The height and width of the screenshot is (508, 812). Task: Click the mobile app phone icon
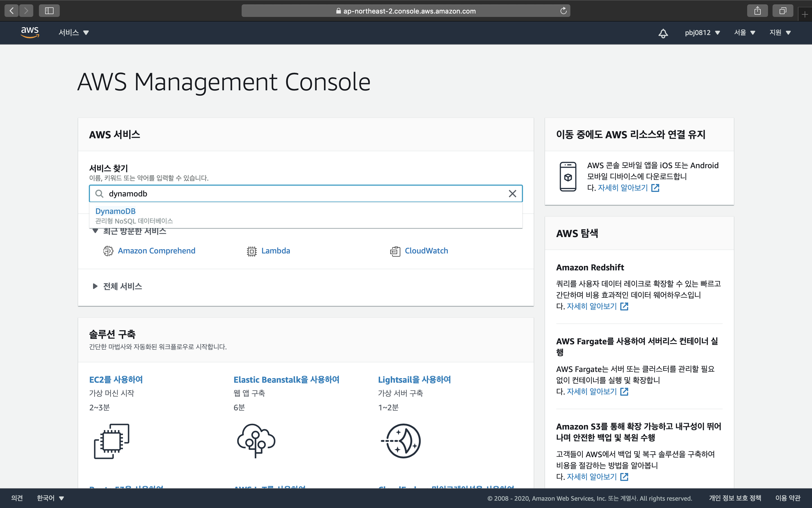coord(568,177)
